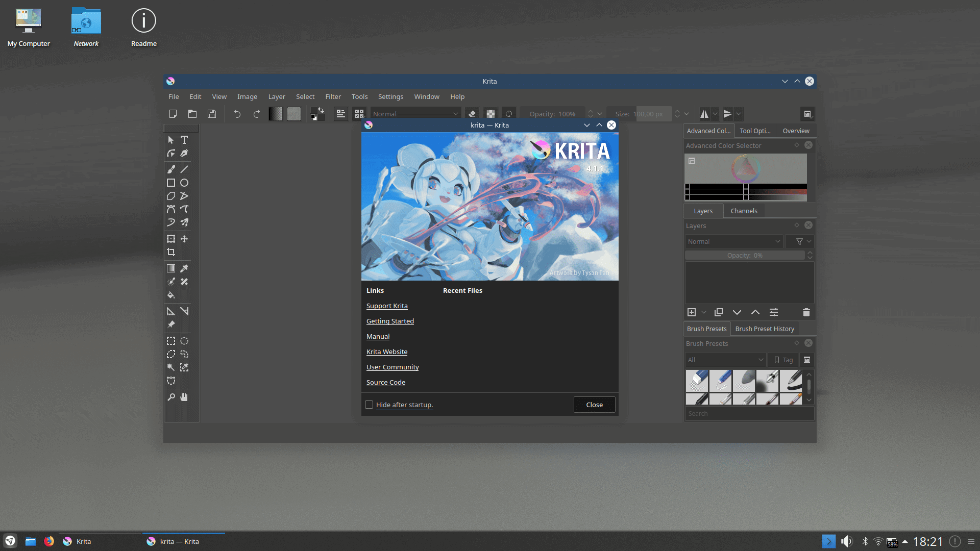
Task: Click the New document toolbar icon
Action: (x=173, y=114)
